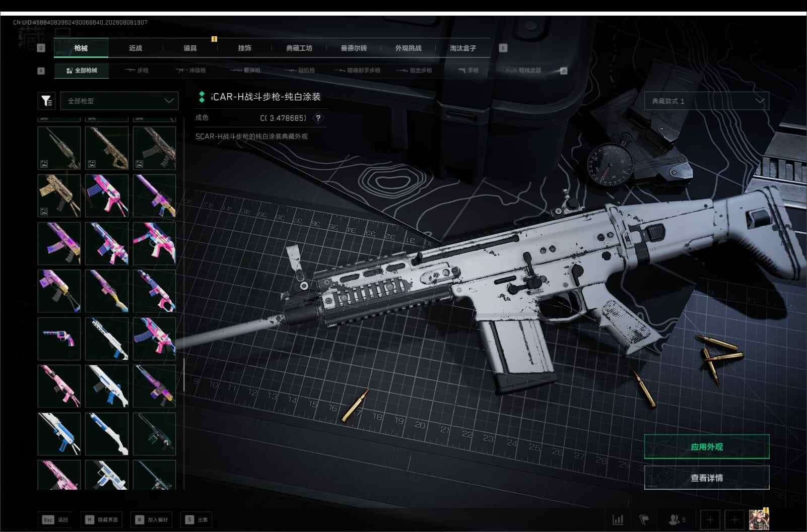
Task: Select the tan camo compact SMG thumbnail
Action: tap(59, 195)
